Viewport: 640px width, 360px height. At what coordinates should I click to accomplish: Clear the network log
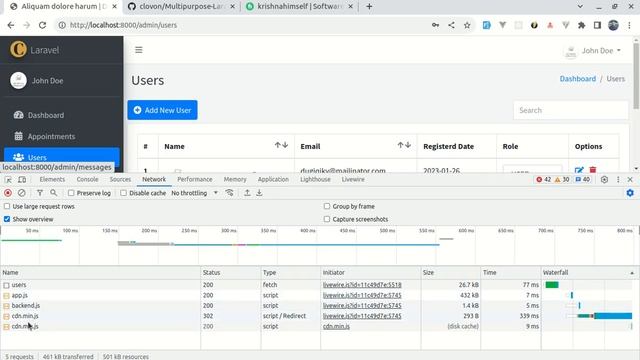22,193
